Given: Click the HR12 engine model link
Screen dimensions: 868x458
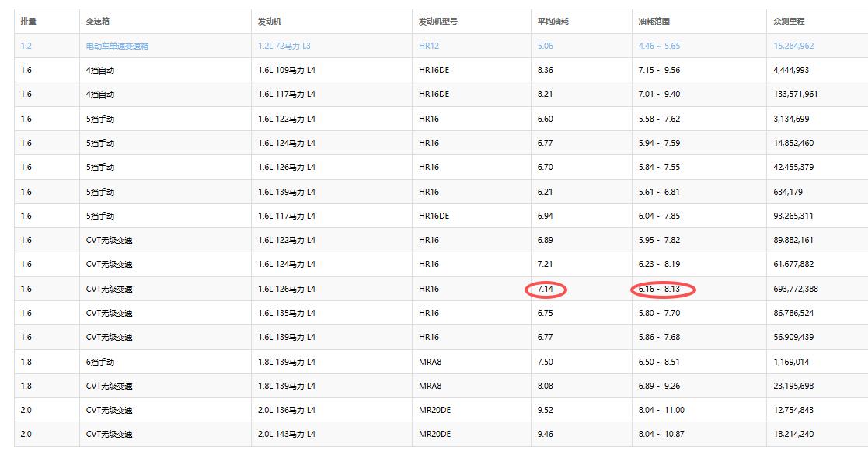Looking at the screenshot, I should [x=429, y=46].
